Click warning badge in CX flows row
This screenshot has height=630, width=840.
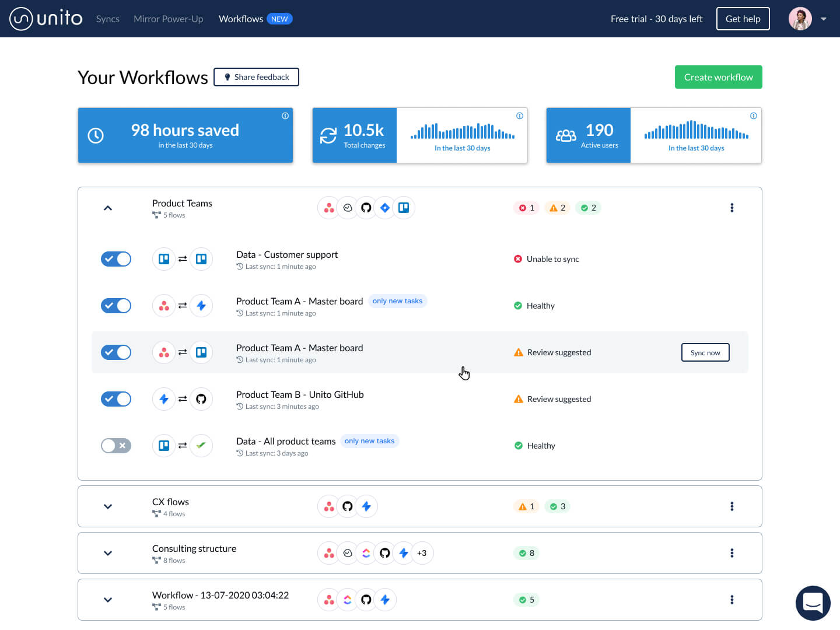coord(527,506)
